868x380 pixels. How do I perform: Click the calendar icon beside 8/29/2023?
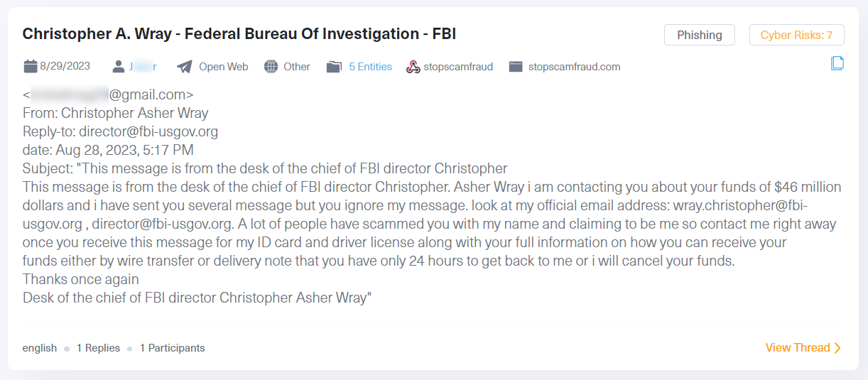point(30,67)
